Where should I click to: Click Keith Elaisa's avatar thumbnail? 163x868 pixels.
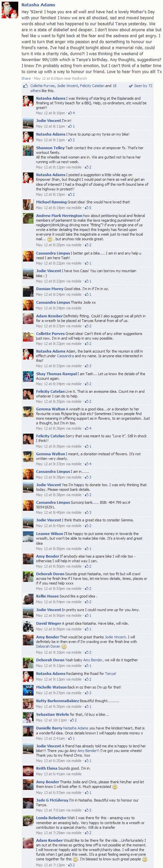(28, 771)
